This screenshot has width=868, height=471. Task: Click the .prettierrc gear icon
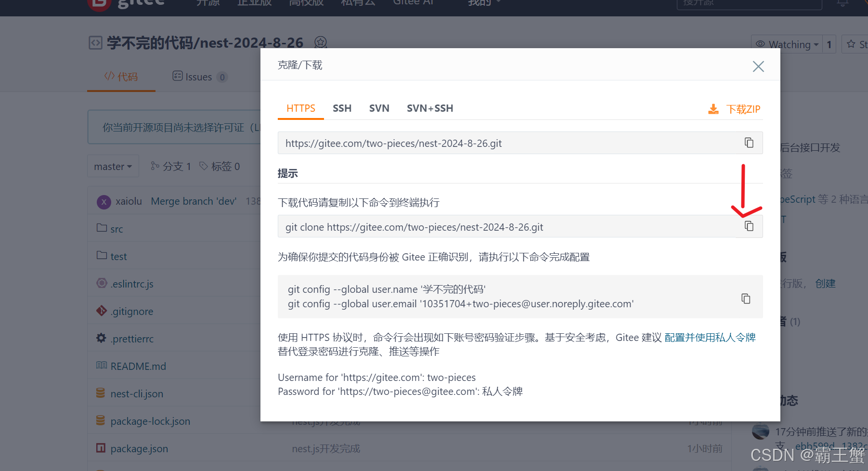coord(101,338)
